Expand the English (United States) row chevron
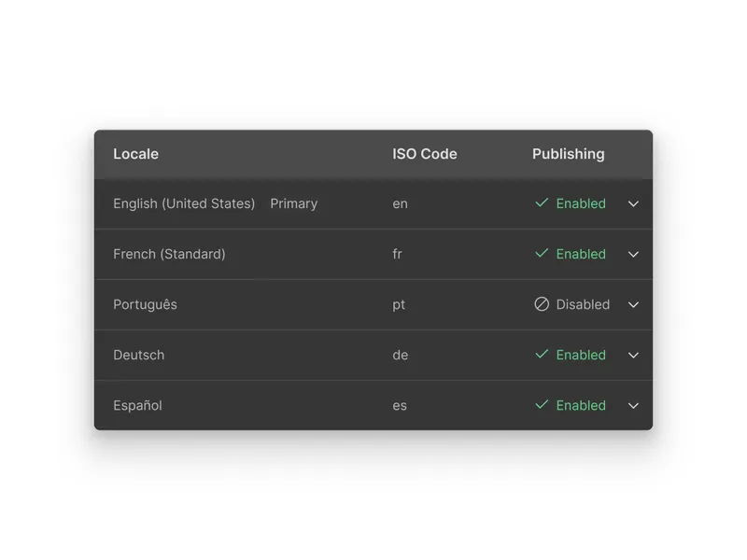 pos(633,203)
